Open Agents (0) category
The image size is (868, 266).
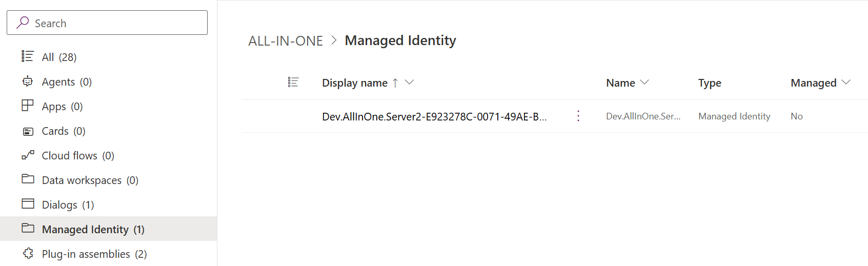pos(67,81)
